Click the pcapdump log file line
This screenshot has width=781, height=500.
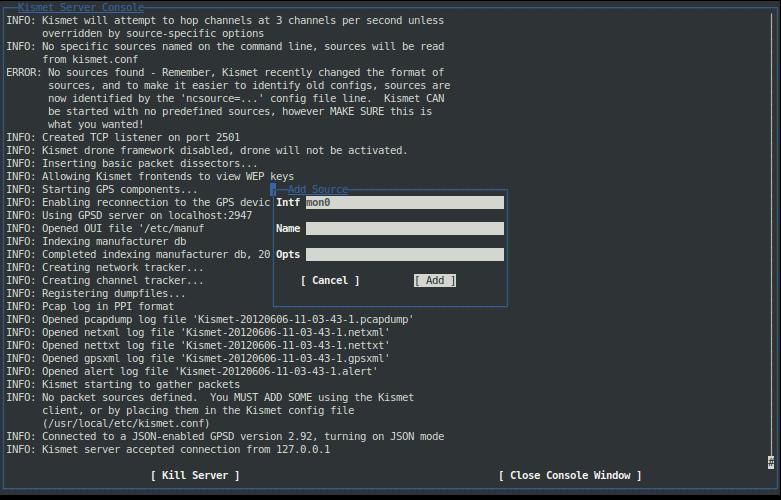click(x=210, y=319)
